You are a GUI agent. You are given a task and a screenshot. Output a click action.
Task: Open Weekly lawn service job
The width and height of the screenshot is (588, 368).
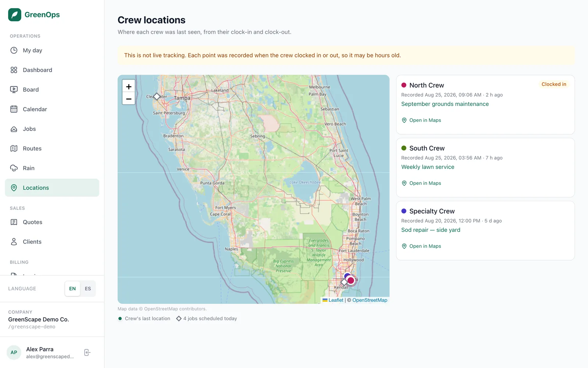428,167
